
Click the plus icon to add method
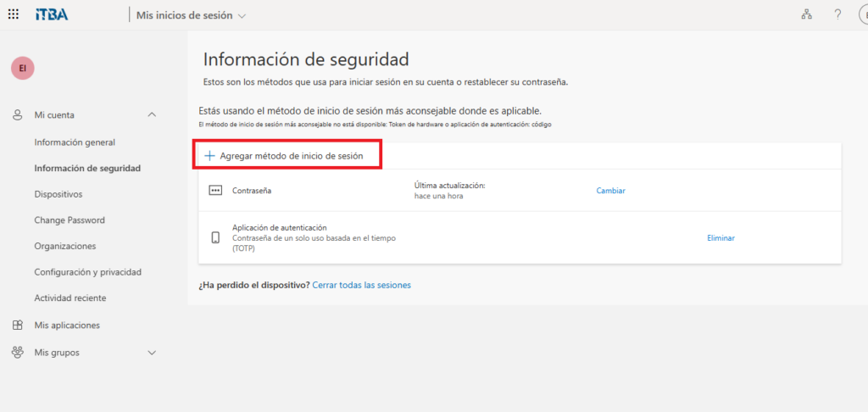[x=209, y=156]
